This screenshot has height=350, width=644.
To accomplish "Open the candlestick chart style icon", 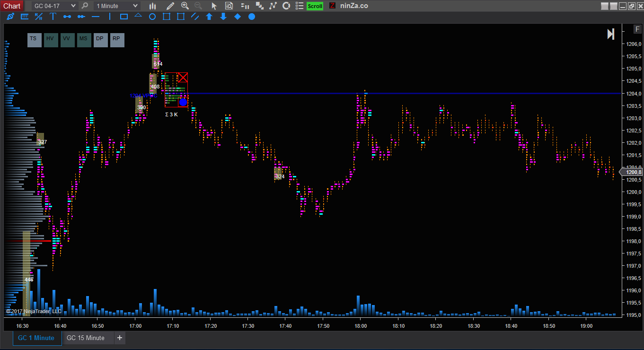I will 152,6.
